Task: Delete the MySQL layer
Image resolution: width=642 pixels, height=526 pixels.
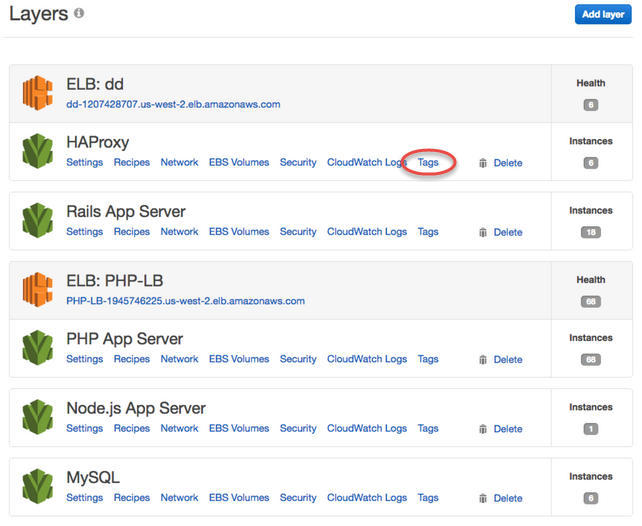Action: point(508,499)
